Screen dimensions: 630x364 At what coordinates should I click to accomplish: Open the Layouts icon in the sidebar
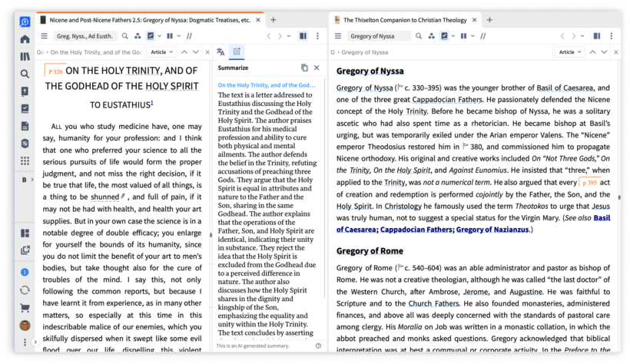(x=25, y=233)
